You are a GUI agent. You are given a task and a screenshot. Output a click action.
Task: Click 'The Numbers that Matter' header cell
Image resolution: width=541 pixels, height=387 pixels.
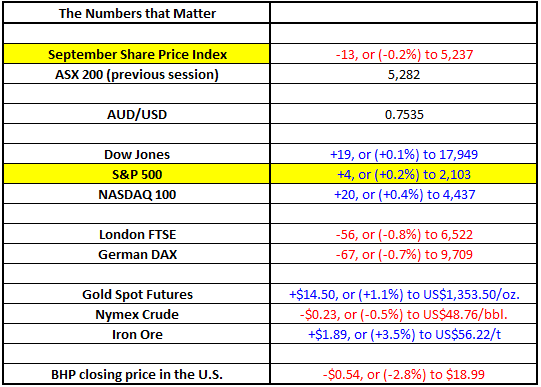click(x=137, y=13)
